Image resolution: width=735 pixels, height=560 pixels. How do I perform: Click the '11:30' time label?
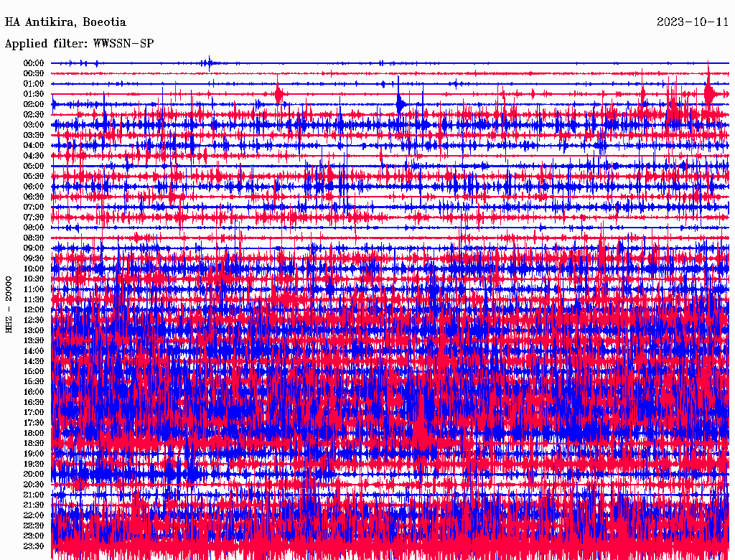34,299
